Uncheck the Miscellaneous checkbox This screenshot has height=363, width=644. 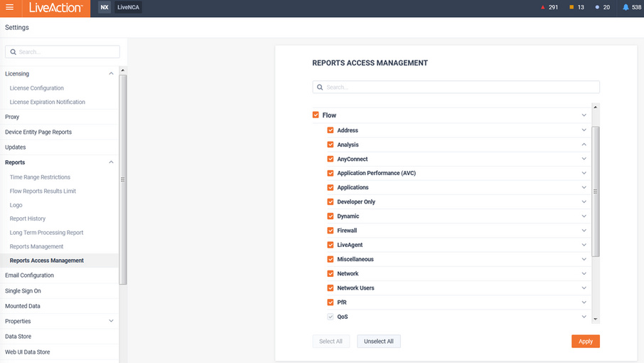(x=331, y=259)
